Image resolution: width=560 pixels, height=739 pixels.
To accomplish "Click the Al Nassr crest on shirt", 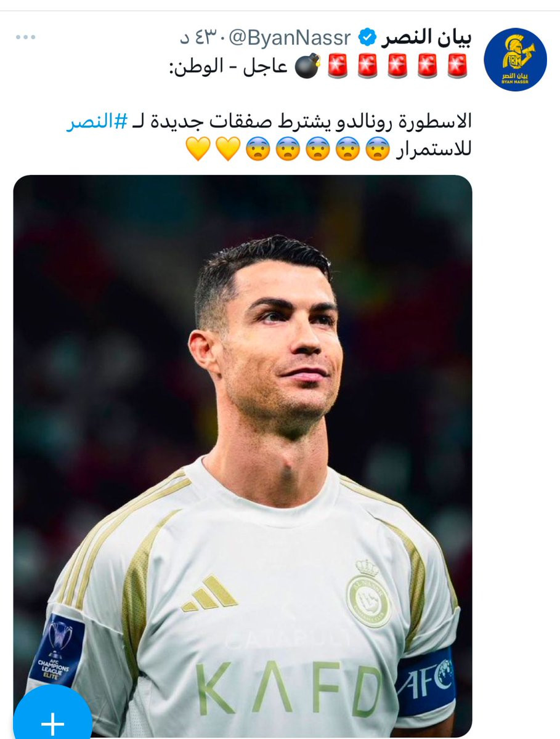I will [368, 593].
